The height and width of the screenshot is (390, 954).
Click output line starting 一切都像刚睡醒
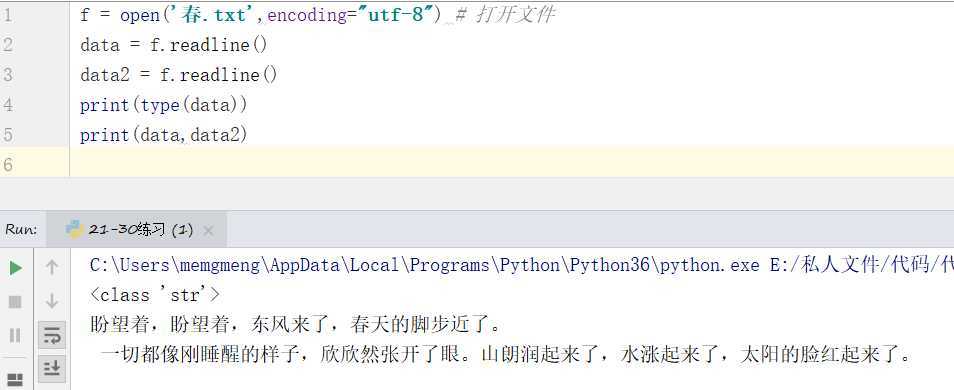(506, 353)
